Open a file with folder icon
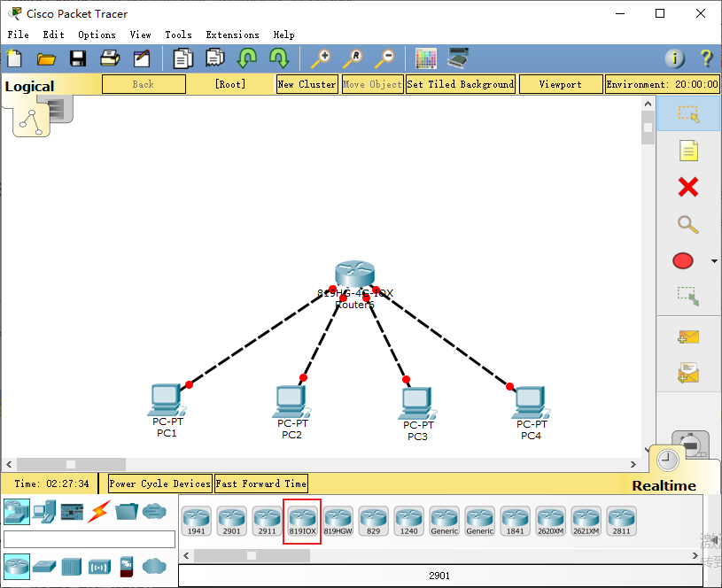 click(46, 59)
